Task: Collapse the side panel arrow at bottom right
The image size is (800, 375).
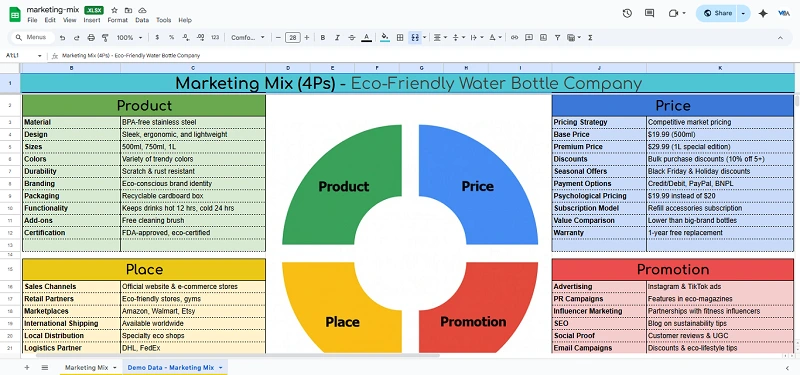Action: pos(787,368)
